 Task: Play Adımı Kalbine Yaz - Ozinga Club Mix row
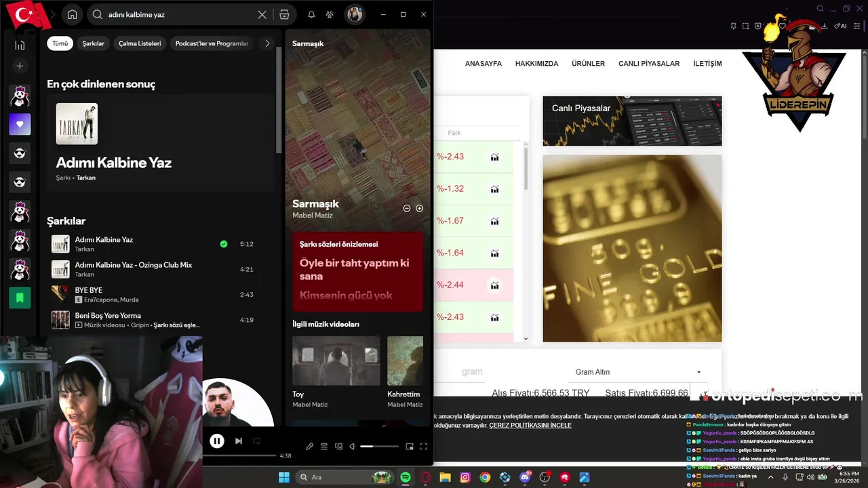pos(161,269)
